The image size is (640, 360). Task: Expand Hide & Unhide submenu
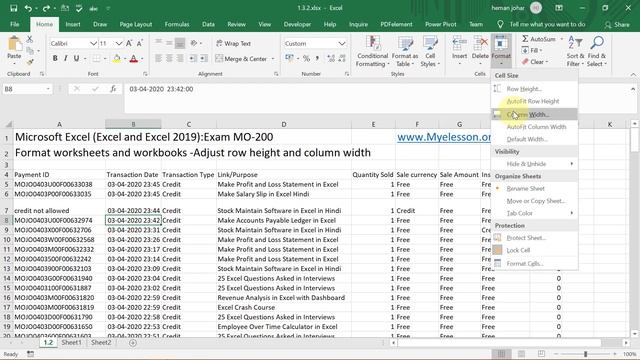tap(534, 164)
